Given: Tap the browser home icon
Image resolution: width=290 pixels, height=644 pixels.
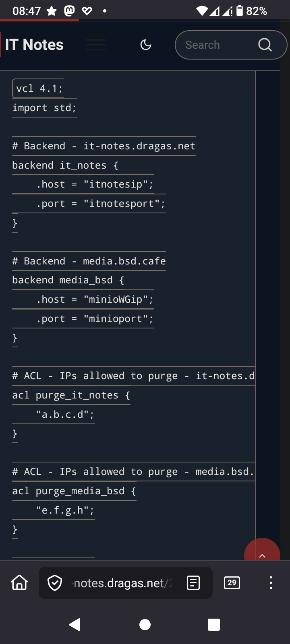Looking at the screenshot, I should click(x=19, y=582).
